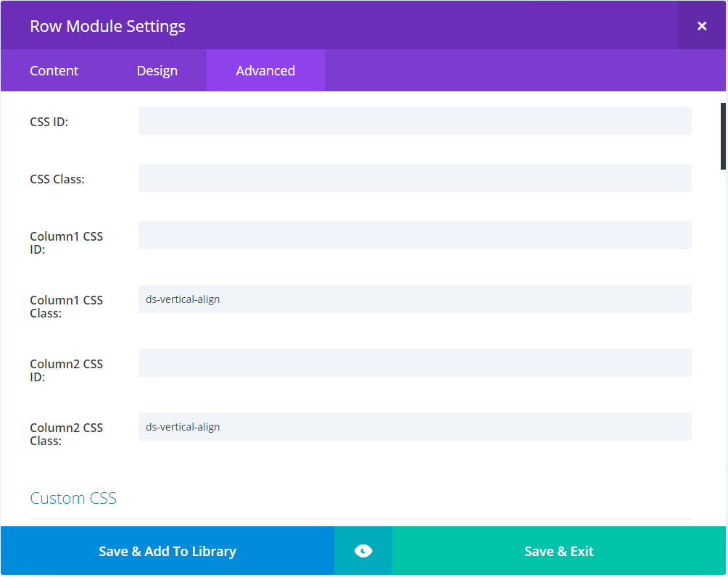Select the Advanced tab
The image size is (728, 577).
pyautogui.click(x=265, y=70)
